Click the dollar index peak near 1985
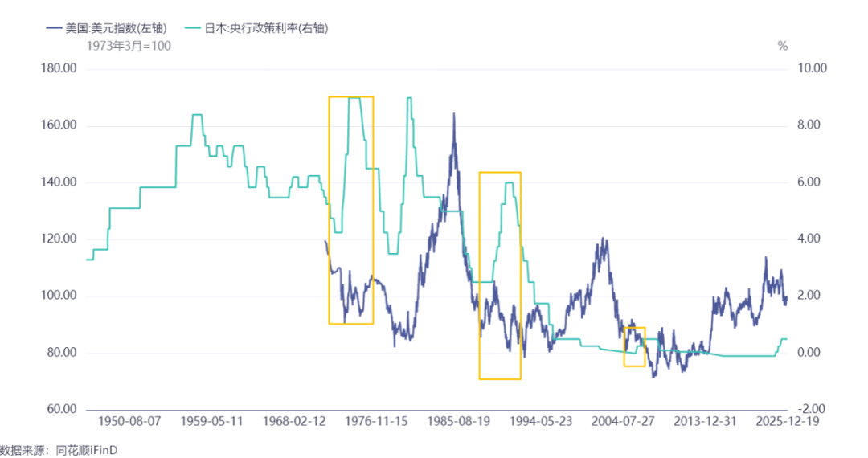The width and height of the screenshot is (868, 458). tap(454, 114)
